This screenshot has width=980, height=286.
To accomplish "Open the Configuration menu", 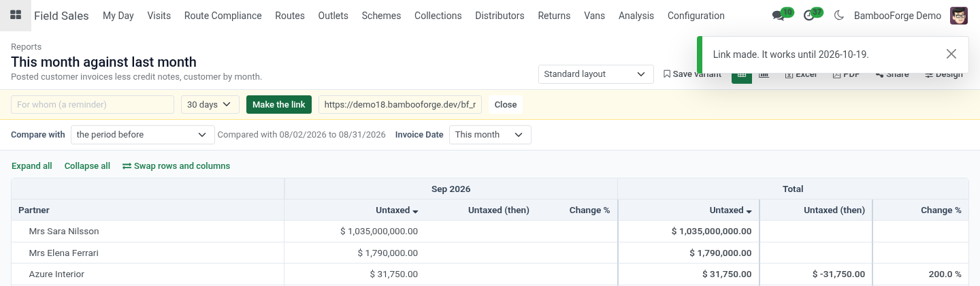I will [696, 16].
